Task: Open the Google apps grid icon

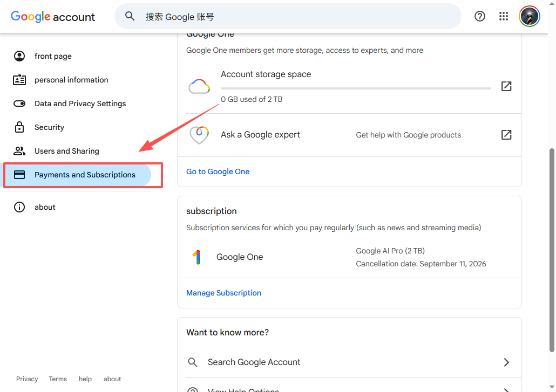Action: click(504, 16)
